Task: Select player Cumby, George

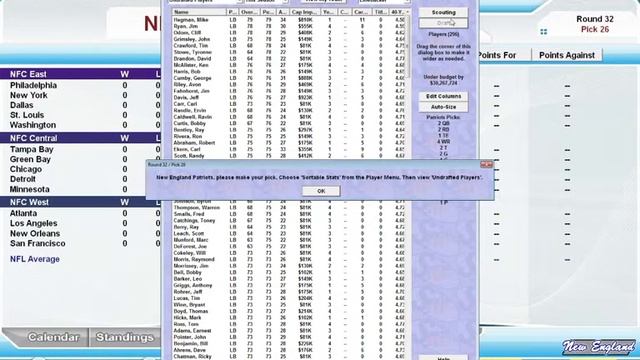Action: (x=192, y=78)
